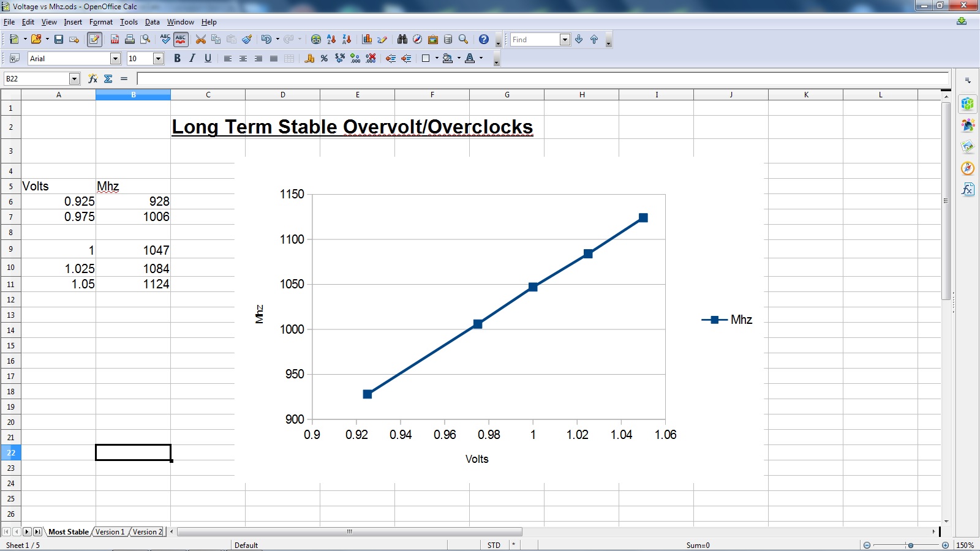Toggle bold formatting

tap(177, 58)
